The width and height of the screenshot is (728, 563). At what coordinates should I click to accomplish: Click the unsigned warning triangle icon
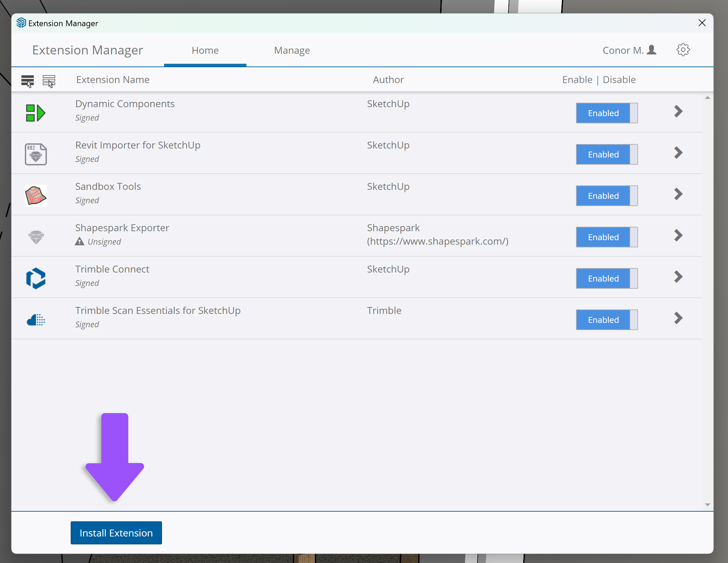80,241
